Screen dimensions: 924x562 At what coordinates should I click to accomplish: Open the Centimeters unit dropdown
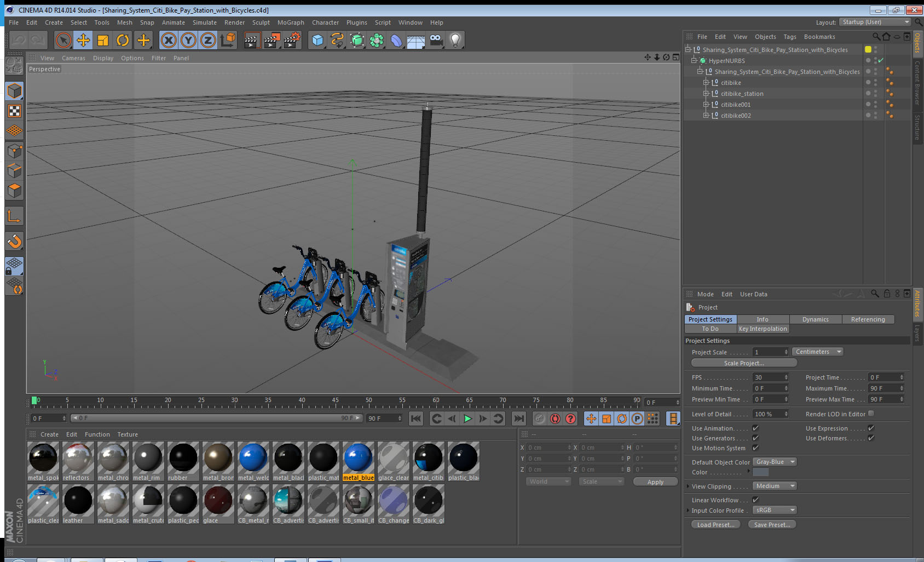[817, 352]
